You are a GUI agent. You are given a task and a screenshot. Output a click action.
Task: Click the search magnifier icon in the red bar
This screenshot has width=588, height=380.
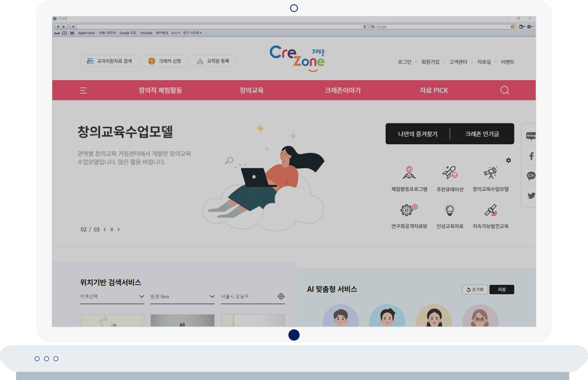(x=505, y=90)
